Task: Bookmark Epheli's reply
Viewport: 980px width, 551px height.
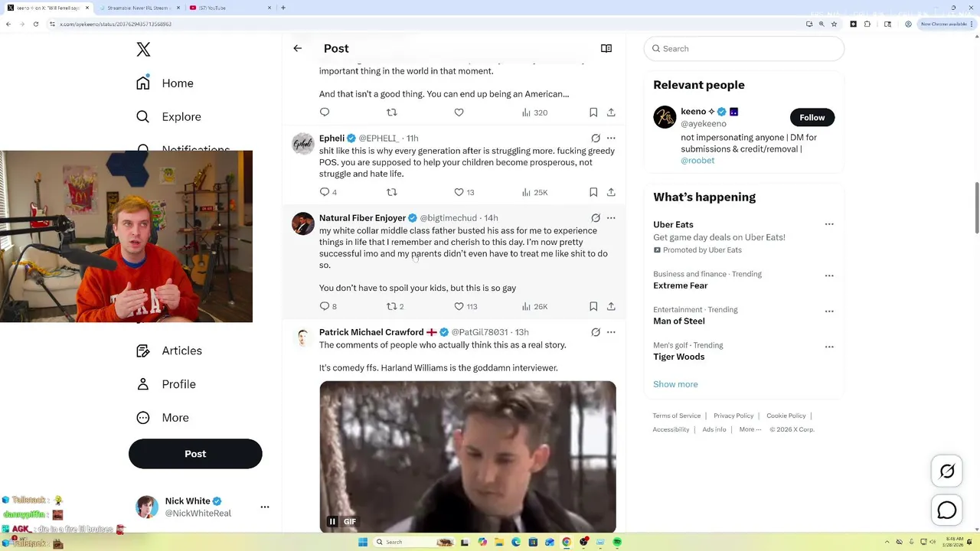Action: (x=593, y=192)
